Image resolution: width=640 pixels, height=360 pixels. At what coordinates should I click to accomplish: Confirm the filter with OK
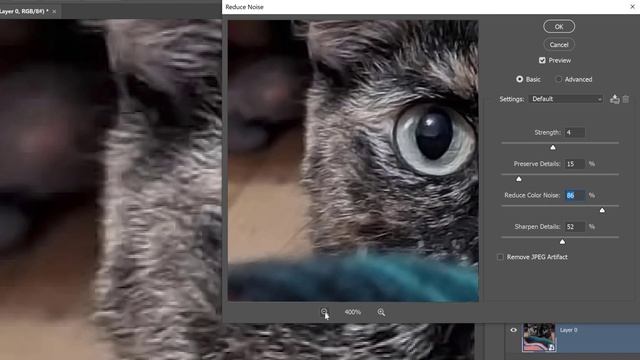pyautogui.click(x=559, y=27)
